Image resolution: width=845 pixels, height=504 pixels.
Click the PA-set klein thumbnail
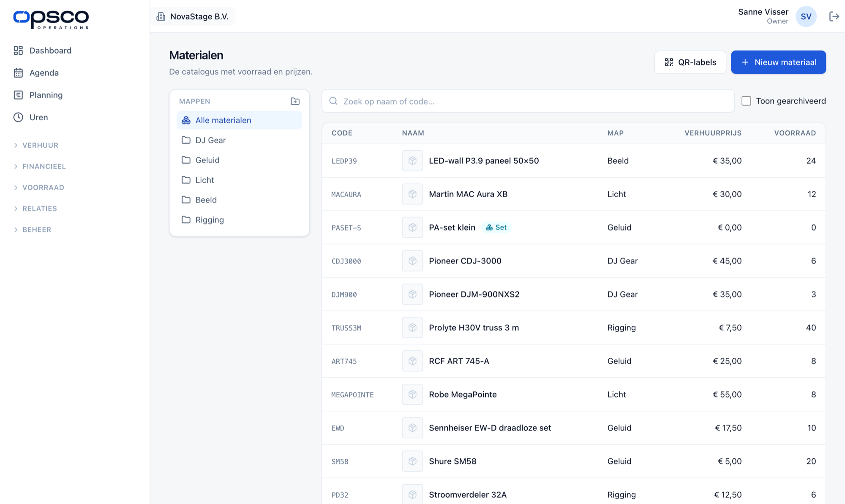pos(412,228)
